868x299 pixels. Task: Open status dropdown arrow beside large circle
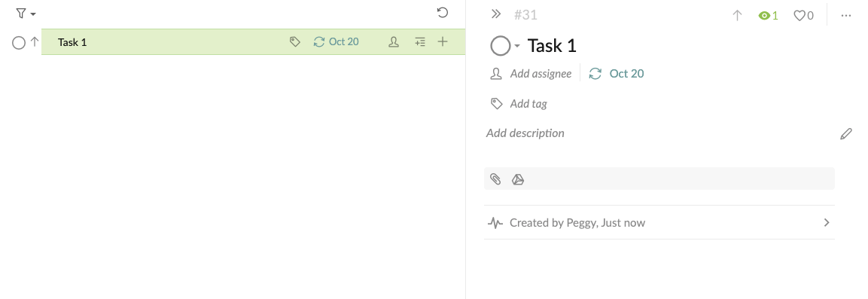517,46
